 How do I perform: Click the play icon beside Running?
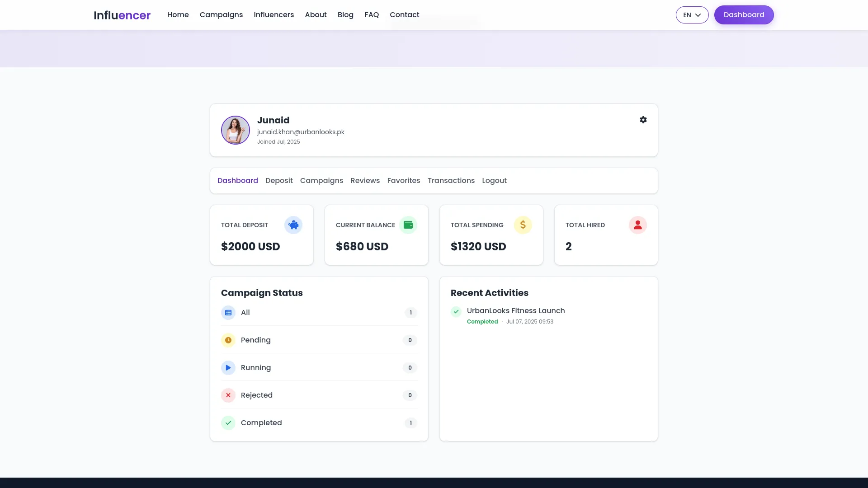click(228, 368)
